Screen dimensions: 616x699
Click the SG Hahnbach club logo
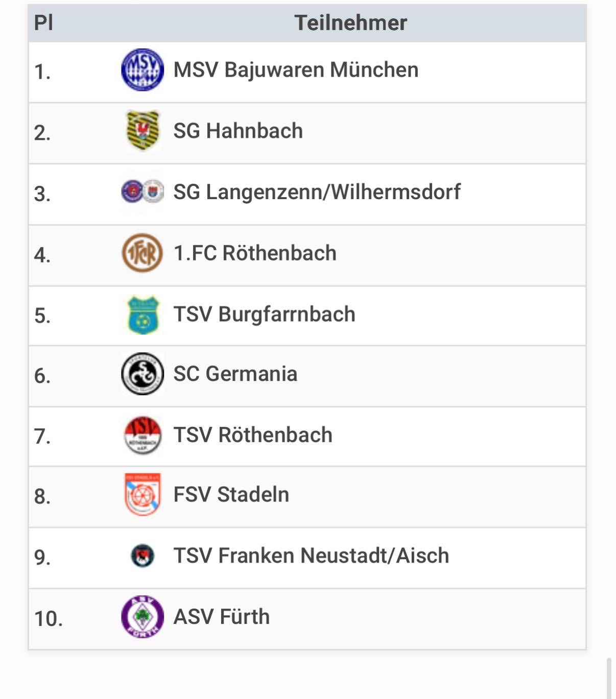coord(143,131)
